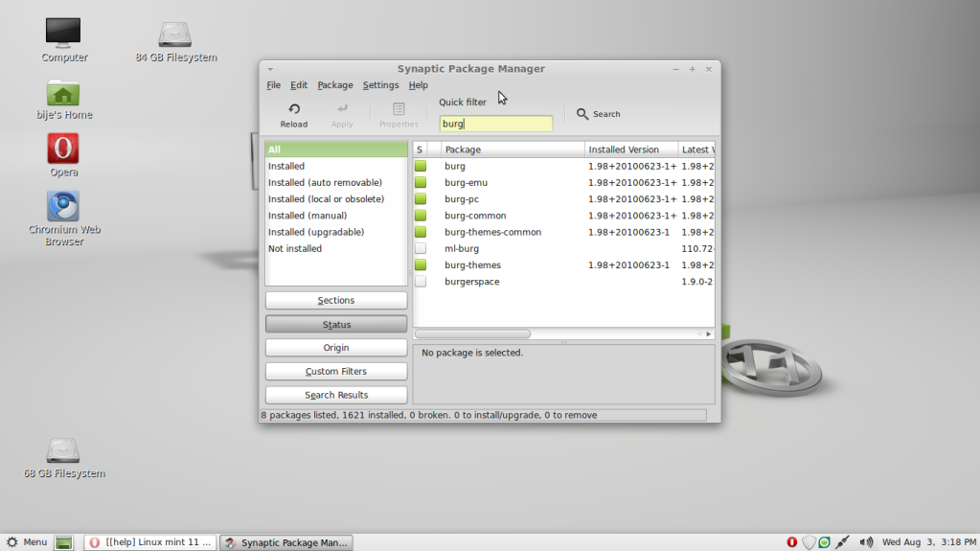Viewport: 980px width, 551px height.
Task: Click the Opera tray icon
Action: coord(792,542)
